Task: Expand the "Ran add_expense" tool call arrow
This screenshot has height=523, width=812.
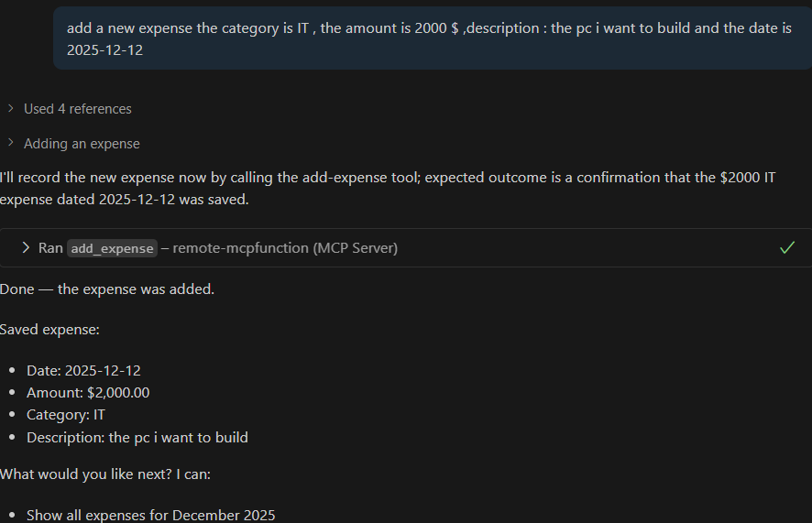Action: (x=26, y=248)
